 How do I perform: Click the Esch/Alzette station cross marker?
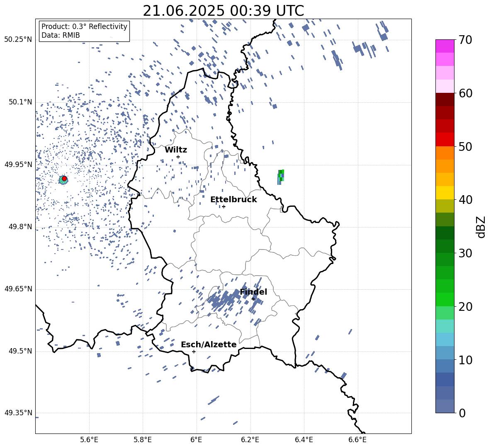[x=194, y=351]
